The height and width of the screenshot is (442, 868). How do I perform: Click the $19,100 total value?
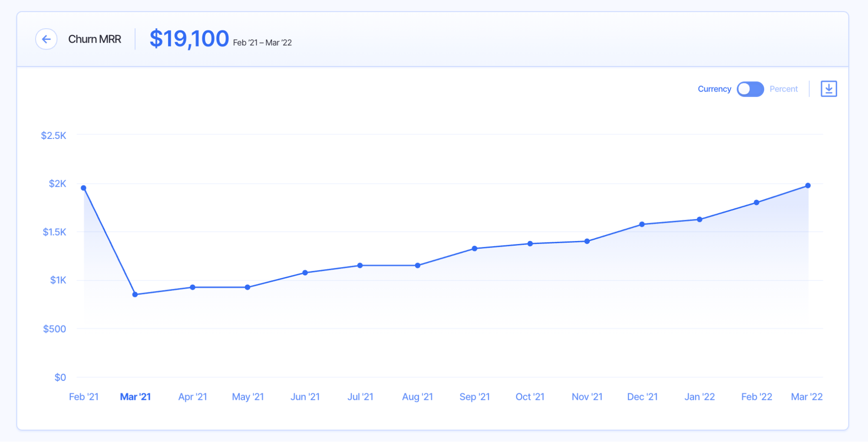[189, 39]
